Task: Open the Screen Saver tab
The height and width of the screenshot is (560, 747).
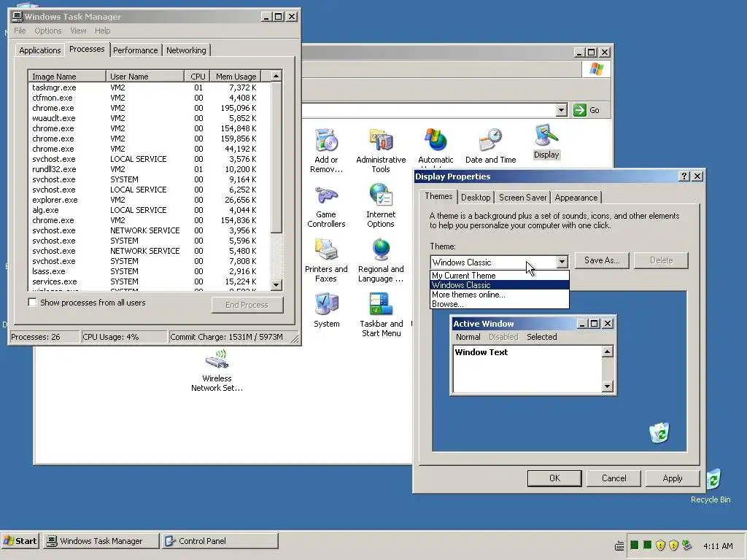Action: click(x=522, y=197)
